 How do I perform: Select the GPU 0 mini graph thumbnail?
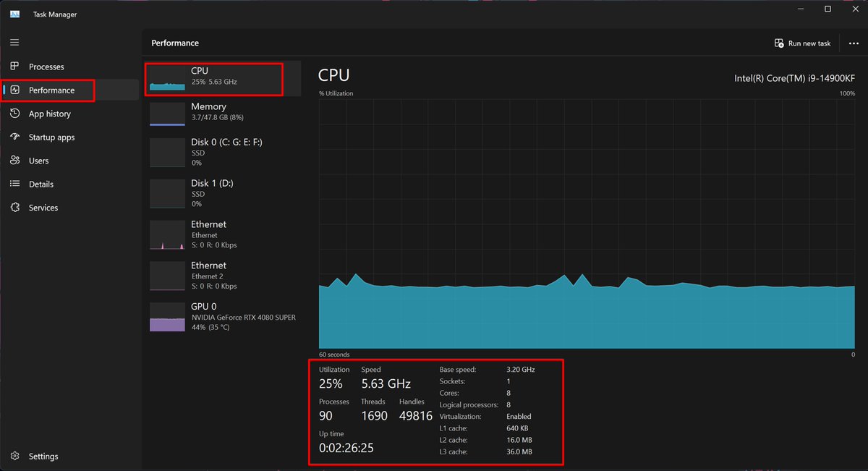(x=168, y=317)
